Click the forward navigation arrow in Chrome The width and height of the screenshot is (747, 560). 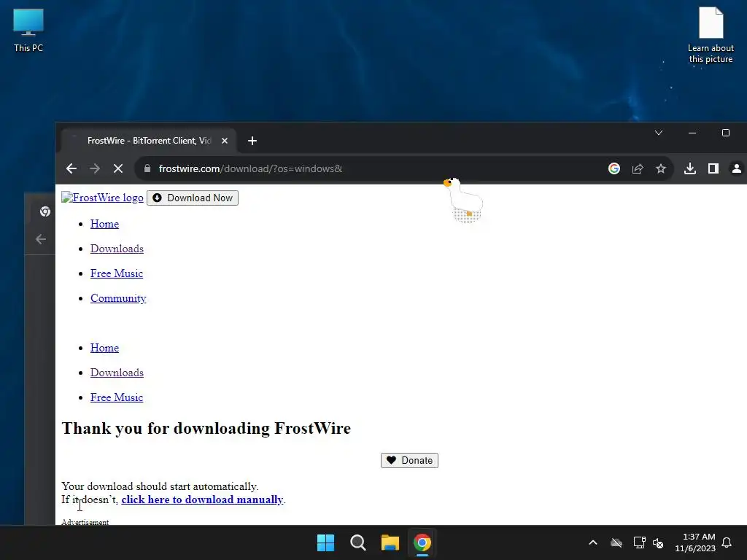[x=95, y=168]
